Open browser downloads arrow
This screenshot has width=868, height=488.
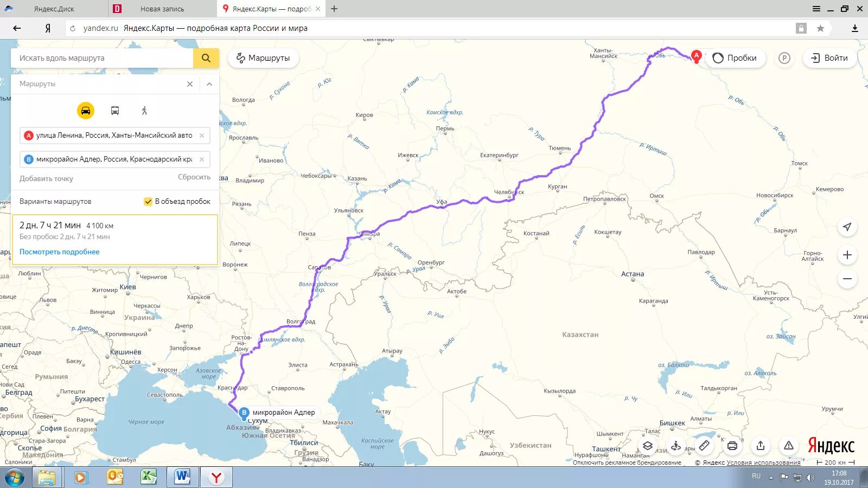[855, 28]
